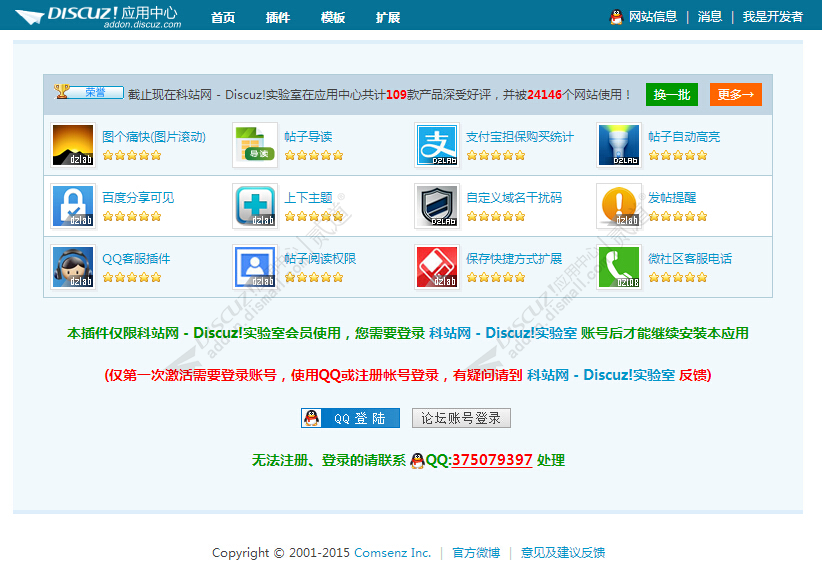This screenshot has width=822, height=582.
Task: Open the 插件 navigation item
Action: tap(278, 18)
